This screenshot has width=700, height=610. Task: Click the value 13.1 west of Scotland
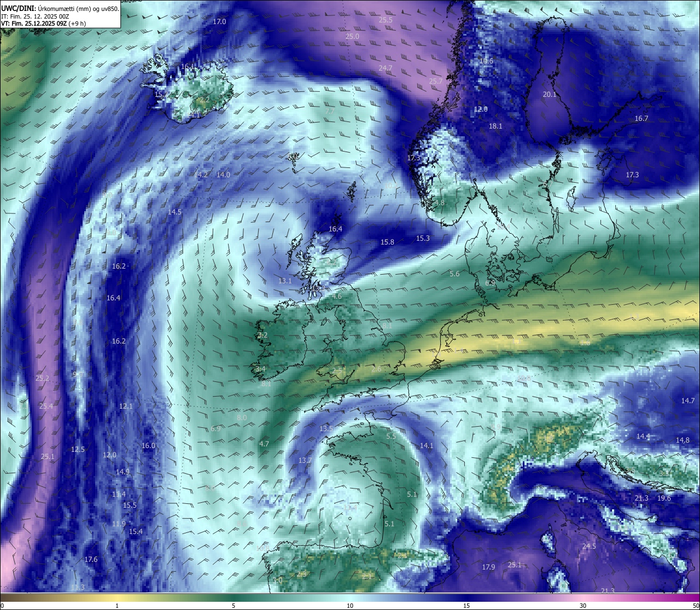pos(285,281)
